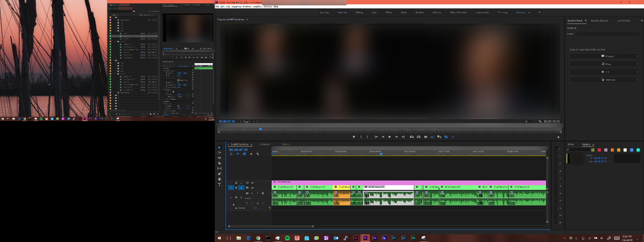Filter markers by red color swatch
The height and width of the screenshot is (242, 644).
click(599, 150)
